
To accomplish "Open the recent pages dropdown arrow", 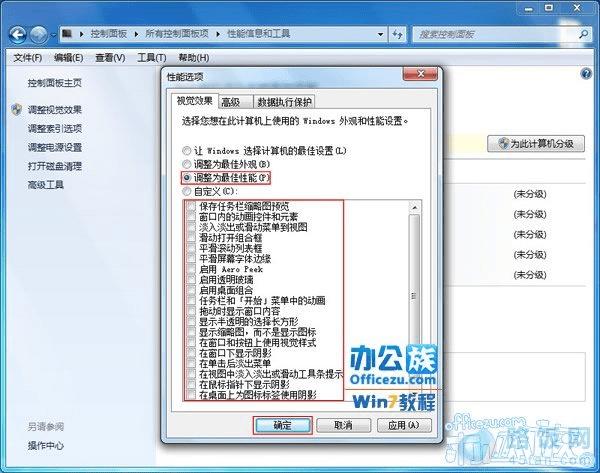I will (x=53, y=35).
